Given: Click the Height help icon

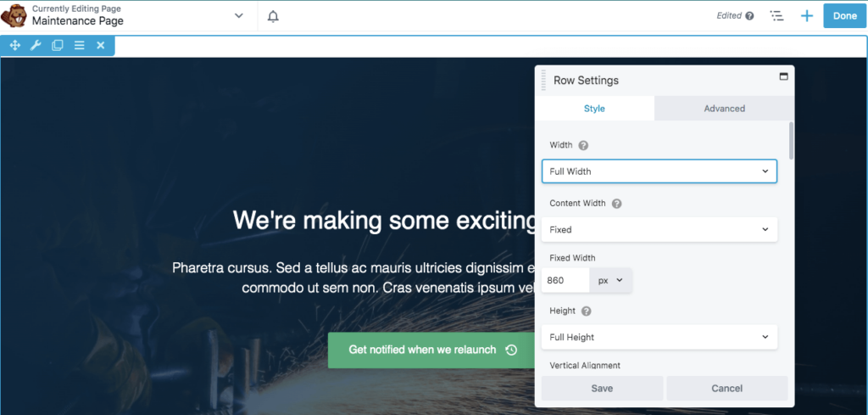Looking at the screenshot, I should tap(586, 311).
